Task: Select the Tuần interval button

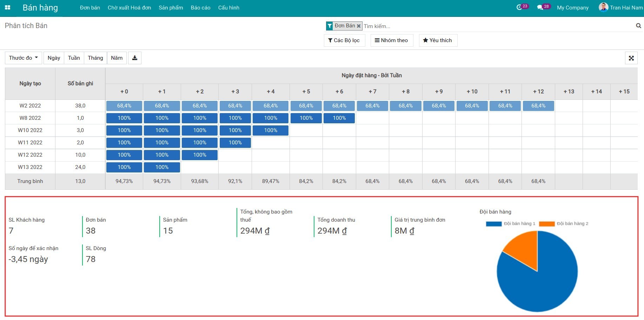Action: click(74, 58)
